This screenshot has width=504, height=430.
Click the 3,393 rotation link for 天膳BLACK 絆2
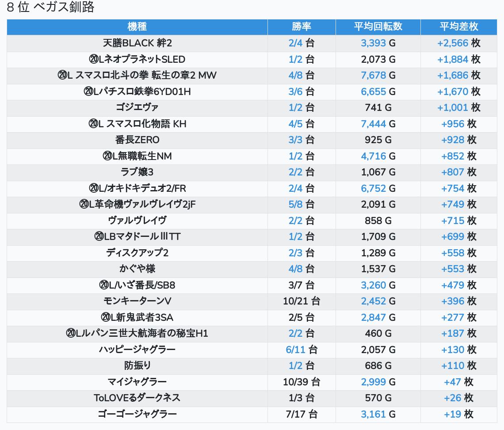[x=373, y=43]
